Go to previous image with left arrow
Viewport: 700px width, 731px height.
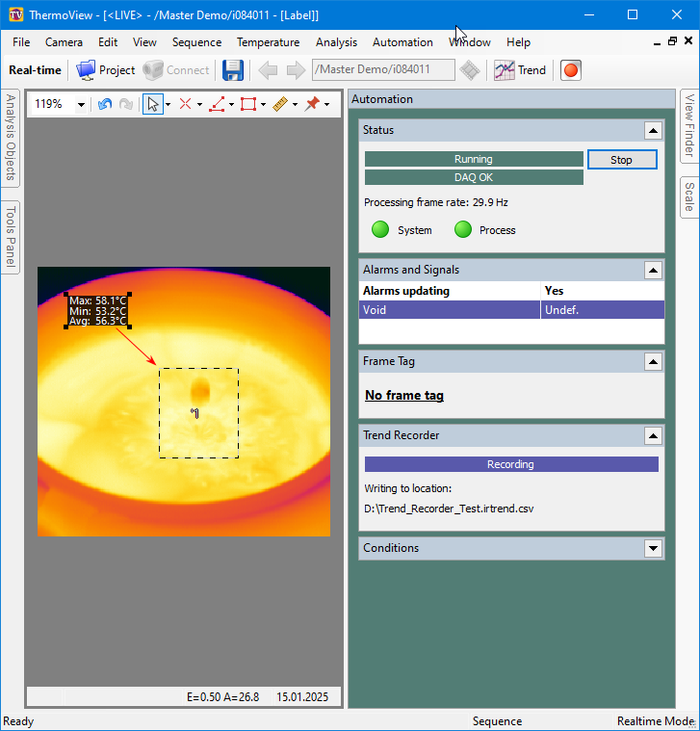coord(268,70)
